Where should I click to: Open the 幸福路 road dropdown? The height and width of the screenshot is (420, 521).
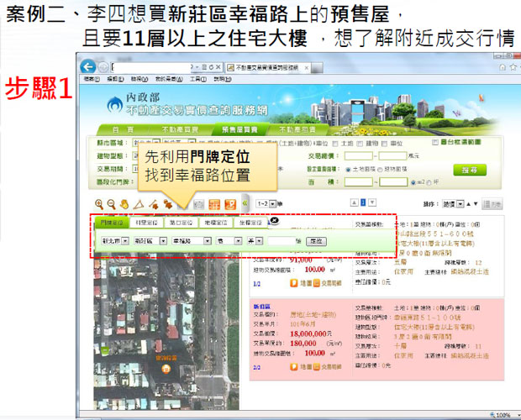pos(191,241)
